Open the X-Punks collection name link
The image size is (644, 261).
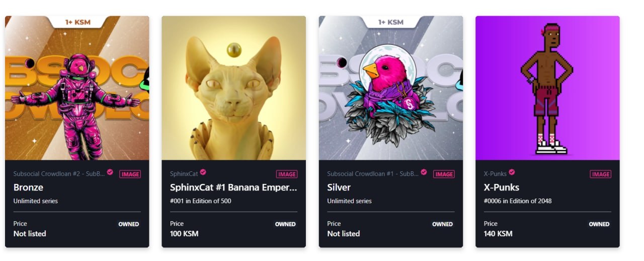[x=495, y=174]
